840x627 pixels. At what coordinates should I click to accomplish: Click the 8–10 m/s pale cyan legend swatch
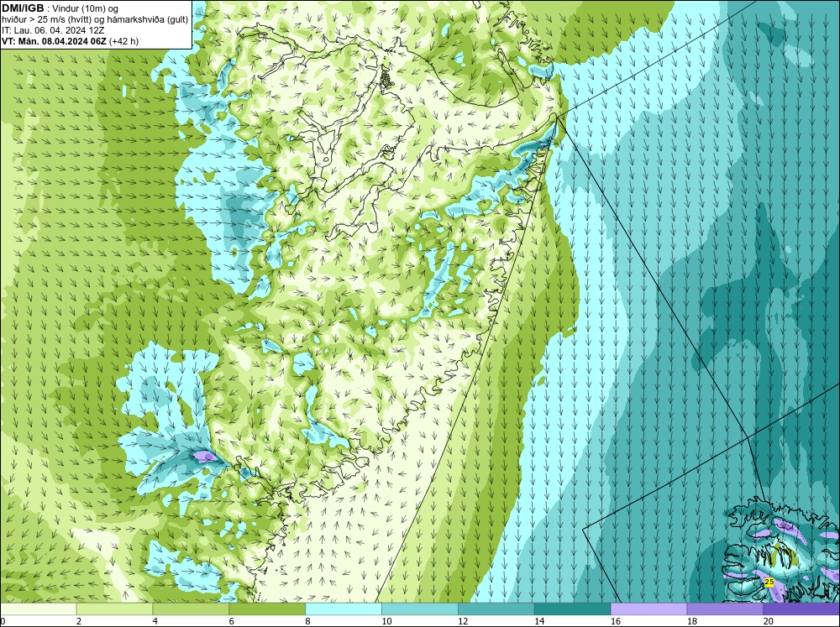click(x=344, y=609)
